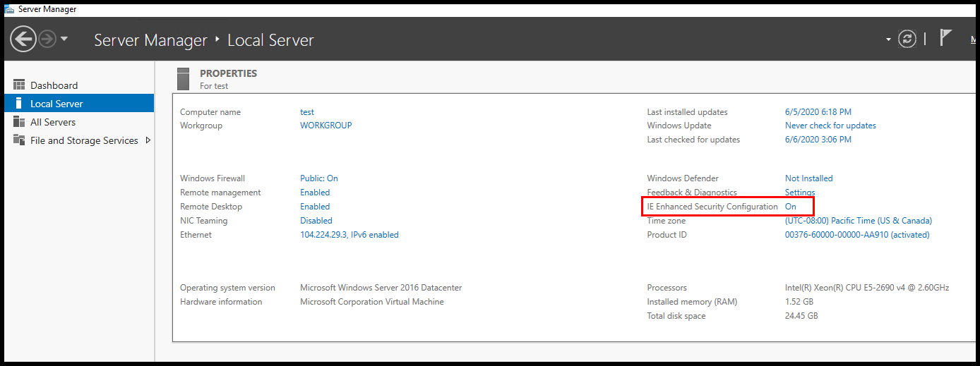Toggle IE Enhanced Security Configuration 'On' setting
The image size is (980, 366).
point(790,207)
